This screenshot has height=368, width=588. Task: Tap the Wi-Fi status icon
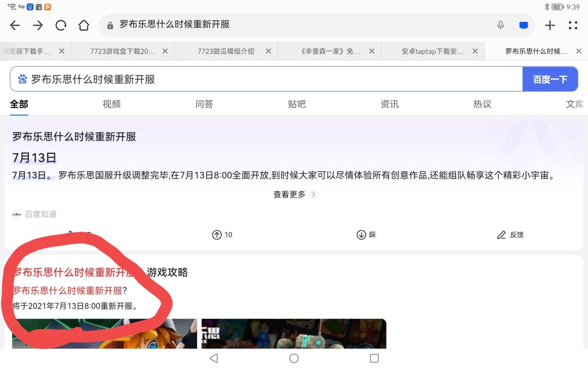pyautogui.click(x=11, y=7)
